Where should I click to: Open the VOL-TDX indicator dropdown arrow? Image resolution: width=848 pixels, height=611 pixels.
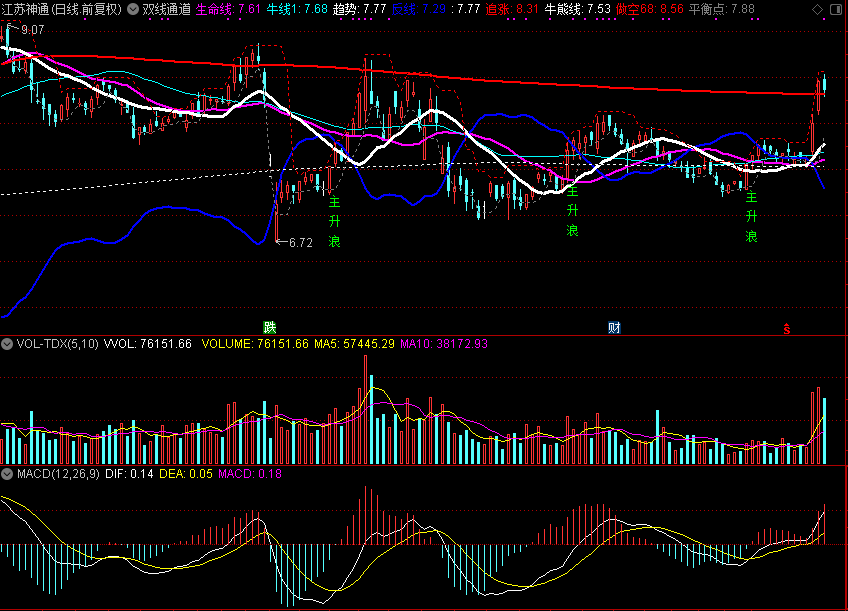click(8, 344)
